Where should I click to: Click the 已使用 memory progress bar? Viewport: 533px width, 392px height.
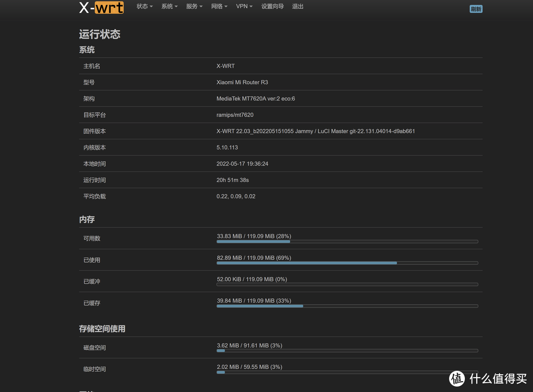tap(347, 263)
